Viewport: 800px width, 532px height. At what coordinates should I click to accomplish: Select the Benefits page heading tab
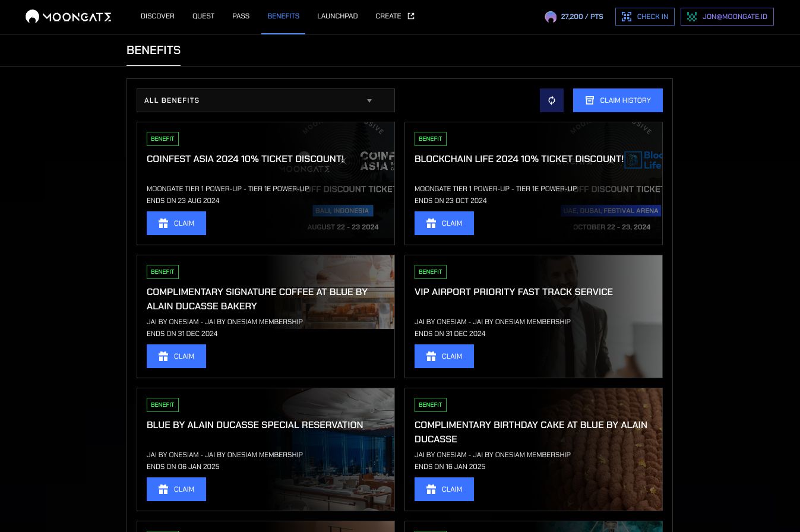coord(153,50)
